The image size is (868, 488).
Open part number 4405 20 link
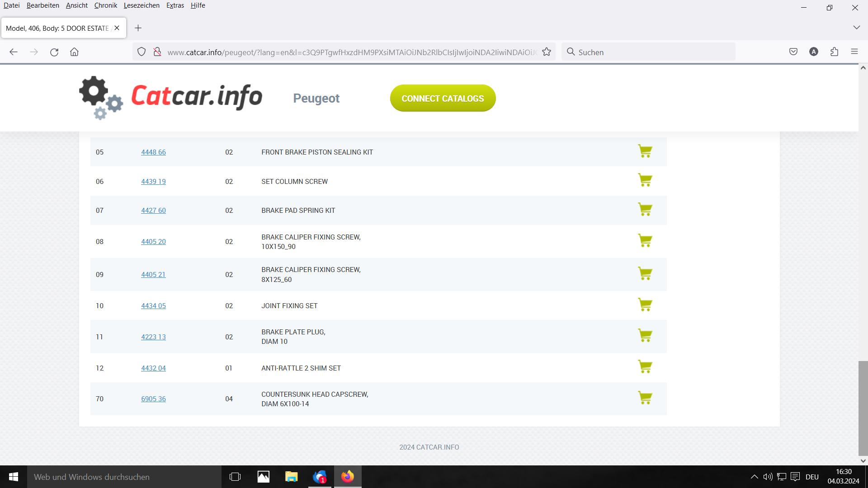tap(153, 242)
